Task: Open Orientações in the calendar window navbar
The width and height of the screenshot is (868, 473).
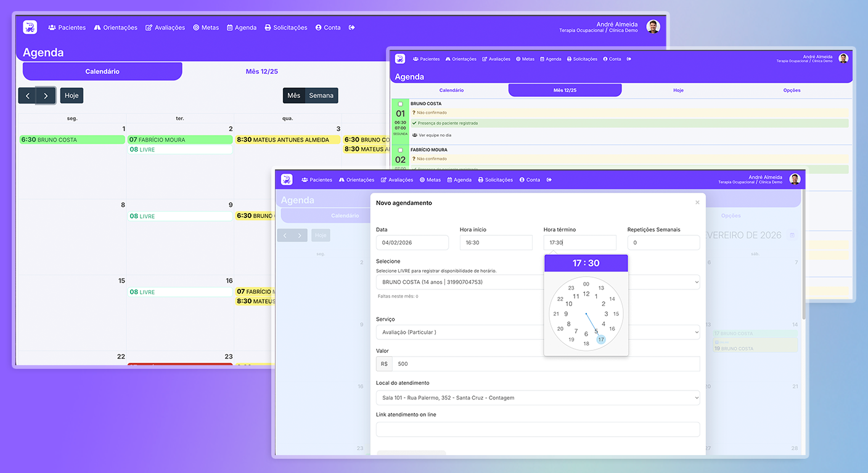Action: point(116,28)
